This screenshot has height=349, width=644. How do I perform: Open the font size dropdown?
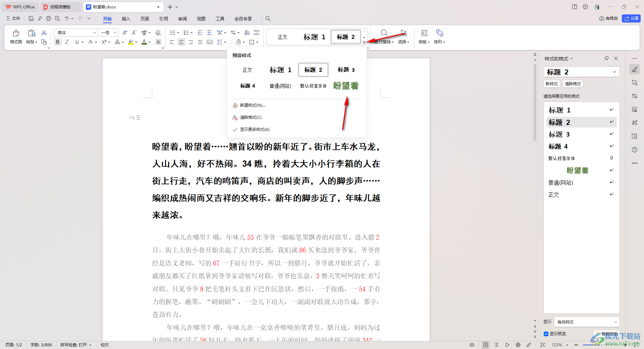[x=115, y=33]
